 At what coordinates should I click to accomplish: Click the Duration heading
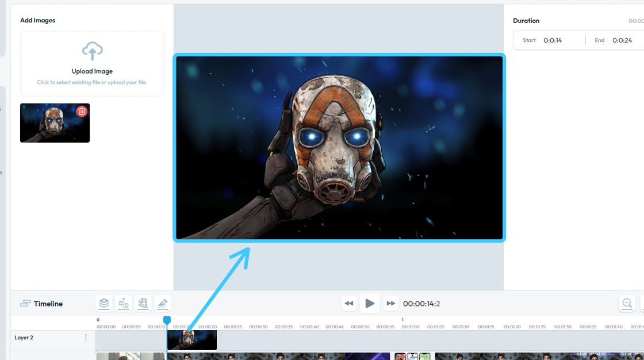(x=526, y=21)
